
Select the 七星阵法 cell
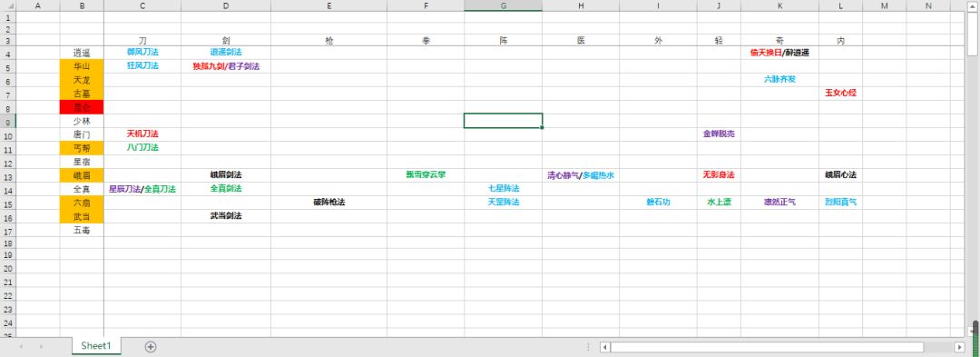click(503, 189)
